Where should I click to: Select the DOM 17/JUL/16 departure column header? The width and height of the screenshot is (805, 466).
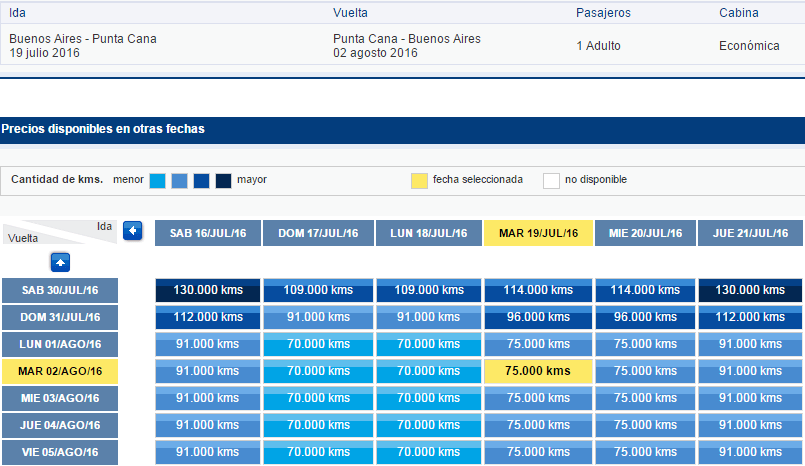pyautogui.click(x=318, y=233)
